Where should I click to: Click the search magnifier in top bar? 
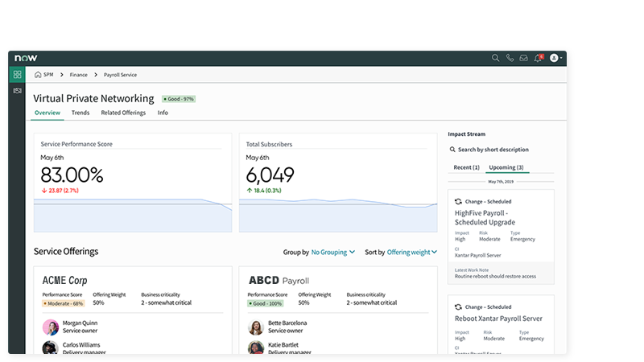496,58
